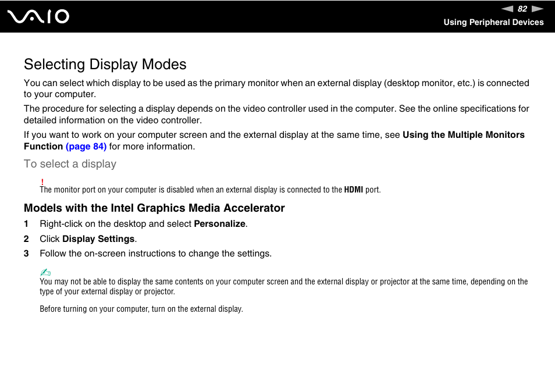Click the bold word Personalize in step 1

click(x=219, y=223)
